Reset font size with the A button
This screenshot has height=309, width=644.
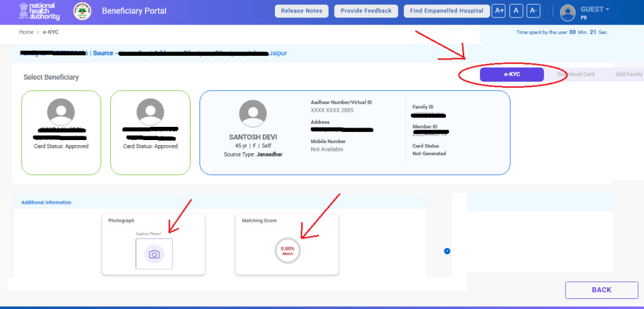516,11
